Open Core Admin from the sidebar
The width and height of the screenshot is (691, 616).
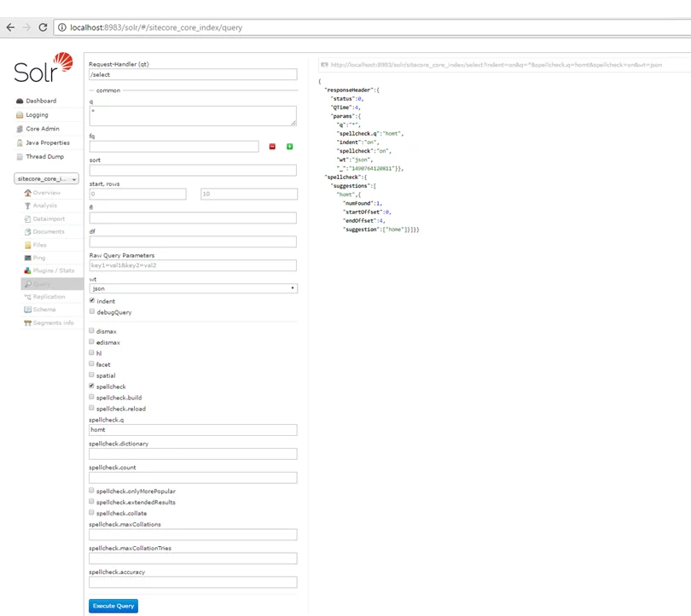43,129
